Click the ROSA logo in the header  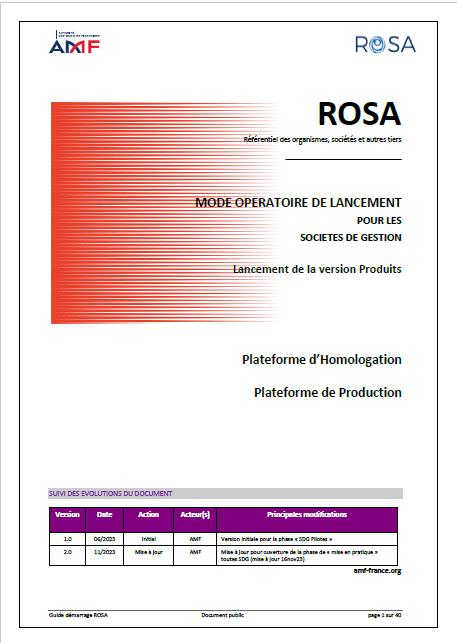[385, 45]
